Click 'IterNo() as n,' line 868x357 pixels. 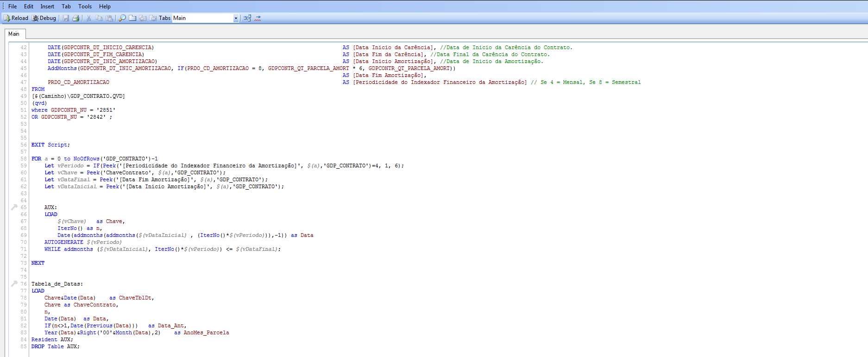tap(80, 228)
